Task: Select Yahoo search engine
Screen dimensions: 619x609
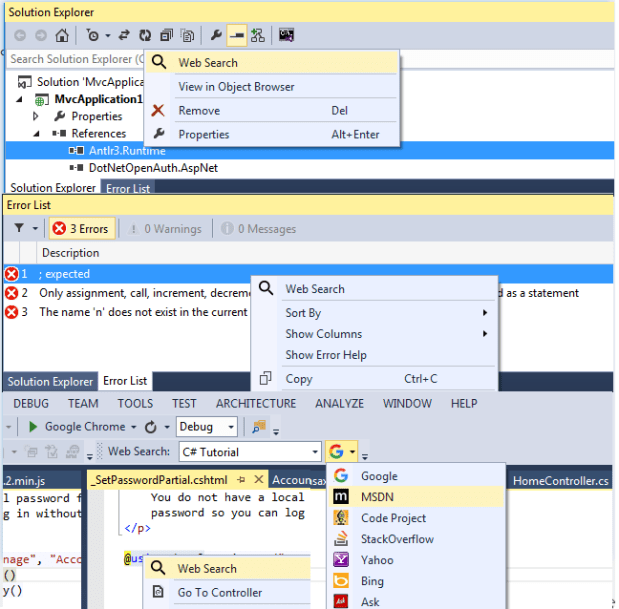Action: click(x=416, y=560)
